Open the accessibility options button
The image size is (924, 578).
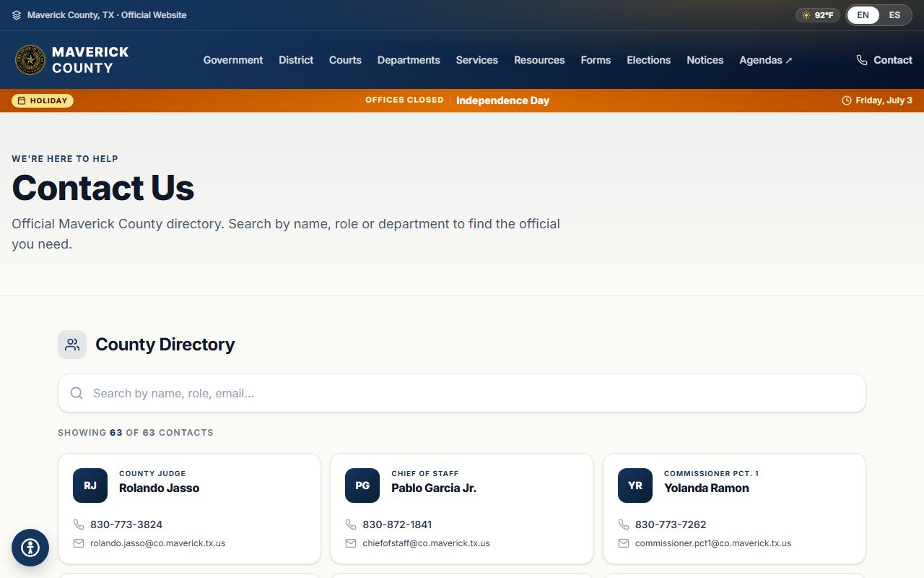click(30, 548)
